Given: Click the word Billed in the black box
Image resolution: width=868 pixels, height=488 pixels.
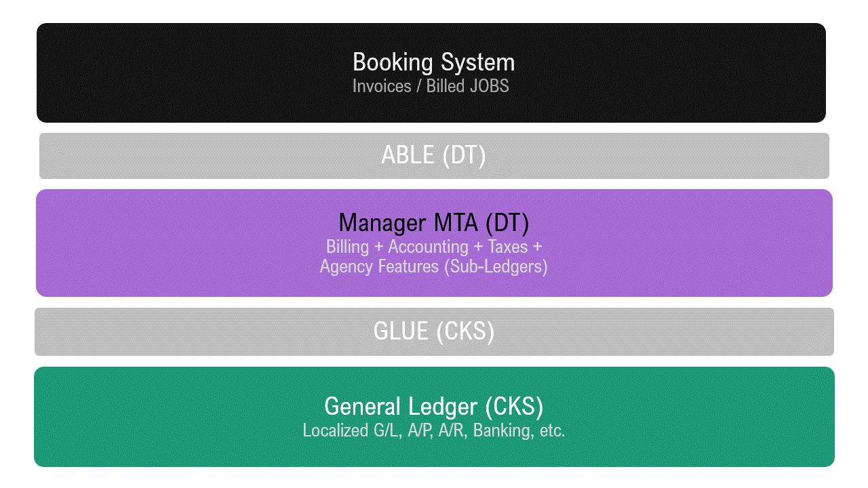Looking at the screenshot, I should (444, 86).
